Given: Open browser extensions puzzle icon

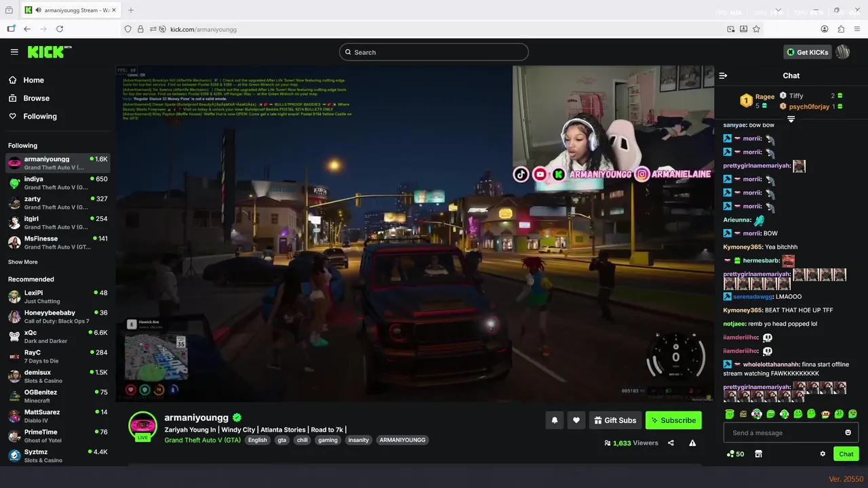Looking at the screenshot, I should tap(841, 29).
